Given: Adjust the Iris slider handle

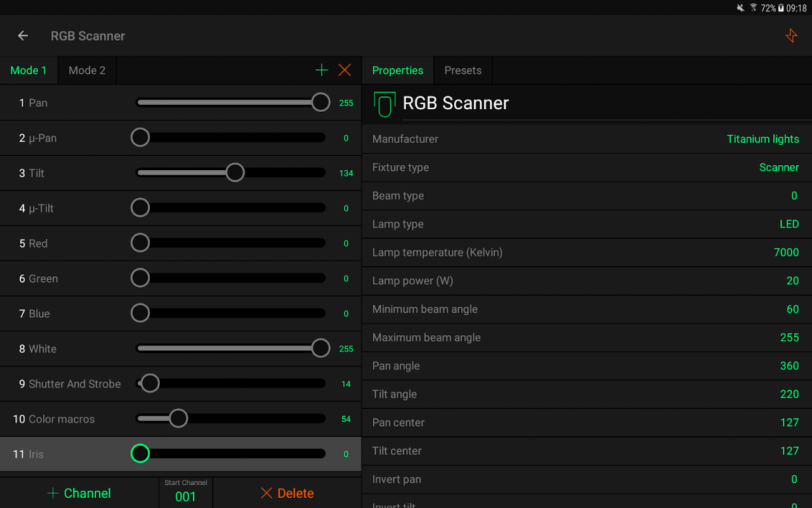Looking at the screenshot, I should coord(140,453).
